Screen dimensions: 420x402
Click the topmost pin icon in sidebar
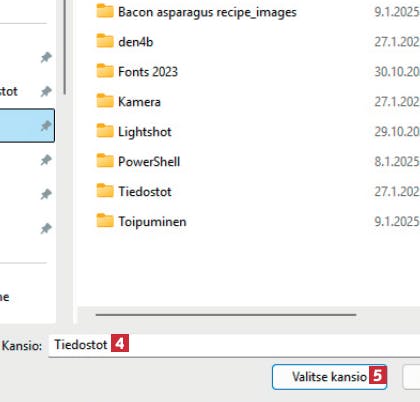click(46, 58)
